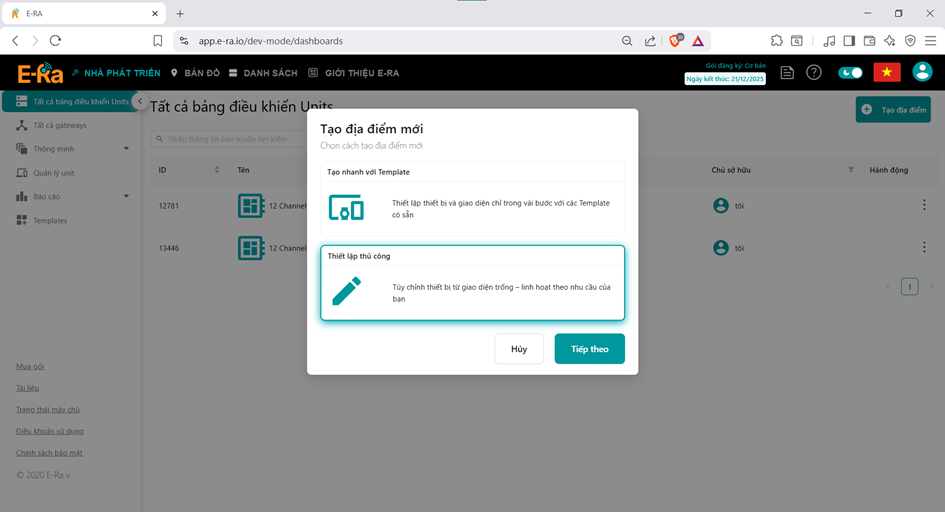Open the user profile avatar icon
The width and height of the screenshot is (945, 512).
922,72
